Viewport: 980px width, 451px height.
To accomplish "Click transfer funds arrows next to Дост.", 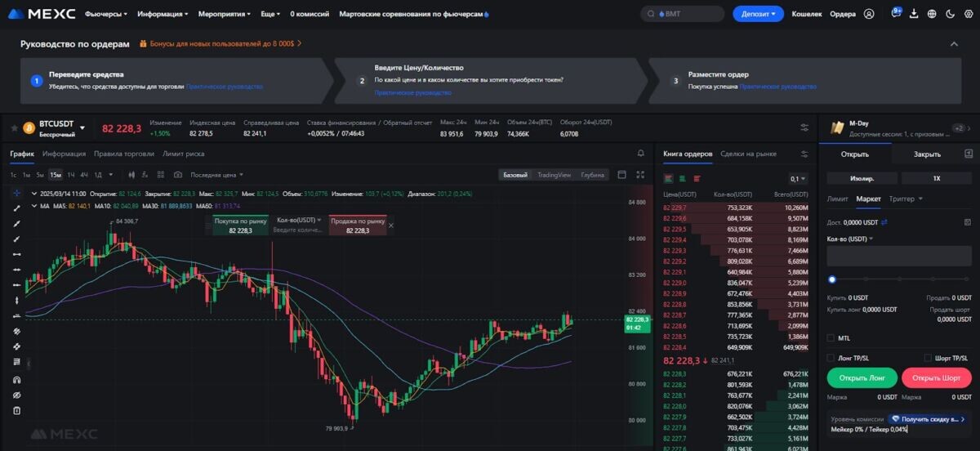I will 884,221.
